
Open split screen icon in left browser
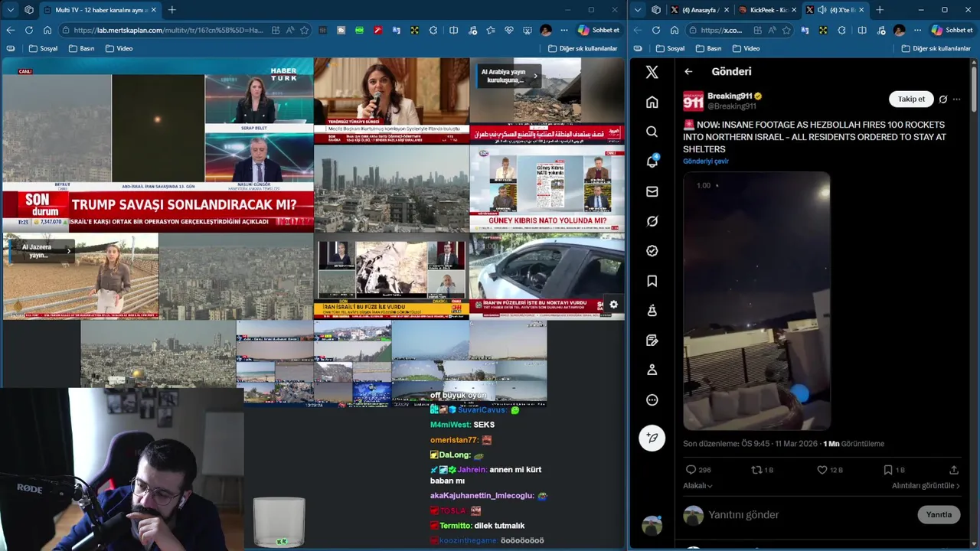pos(453,30)
